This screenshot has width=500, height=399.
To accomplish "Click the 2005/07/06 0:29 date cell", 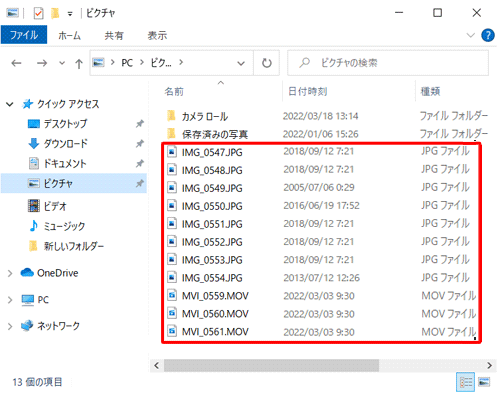I will pyautogui.click(x=319, y=188).
